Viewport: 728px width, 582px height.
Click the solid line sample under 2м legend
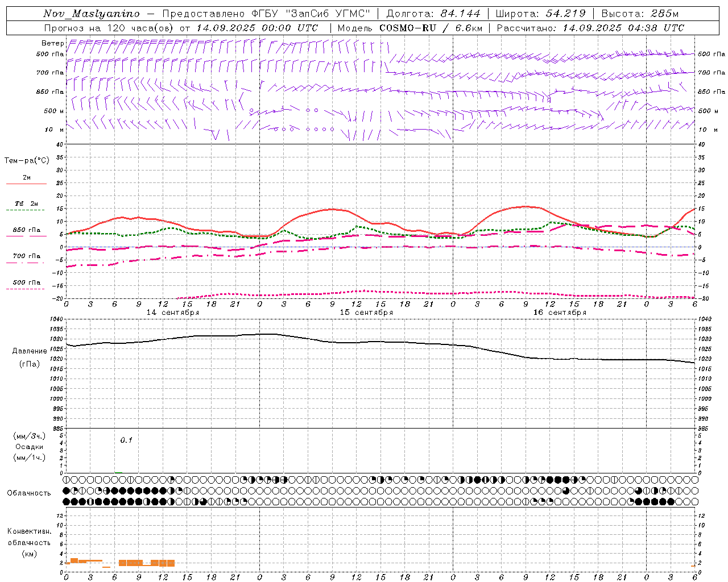(26, 184)
